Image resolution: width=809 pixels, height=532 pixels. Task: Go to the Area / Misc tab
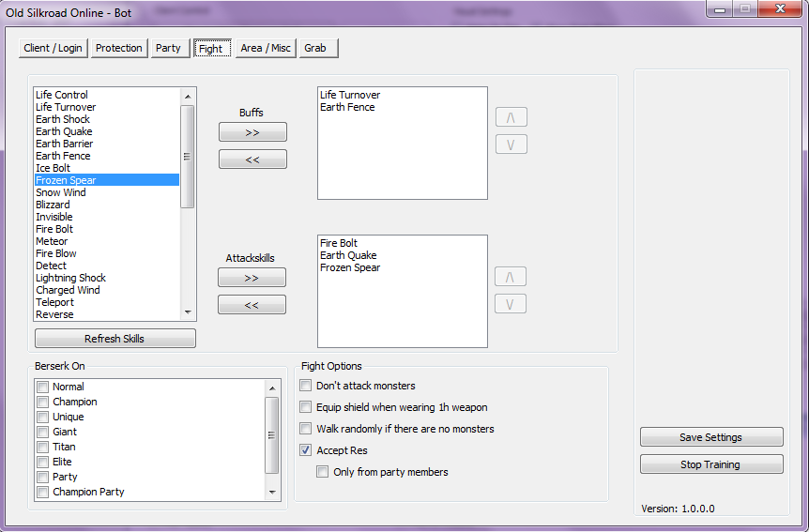(266, 48)
